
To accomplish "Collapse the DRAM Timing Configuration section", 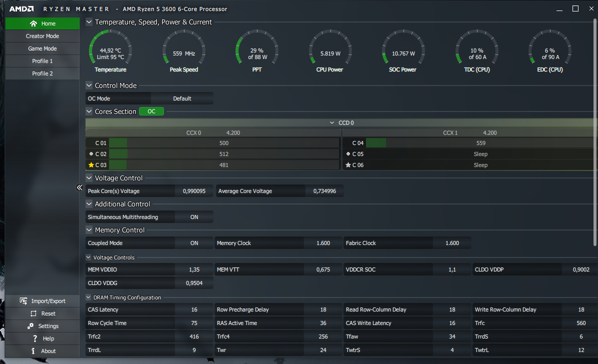I will pyautogui.click(x=88, y=297).
